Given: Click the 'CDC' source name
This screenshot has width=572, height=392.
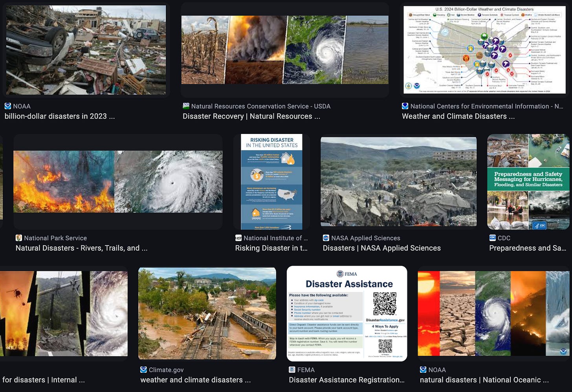Looking at the screenshot, I should (504, 238).
